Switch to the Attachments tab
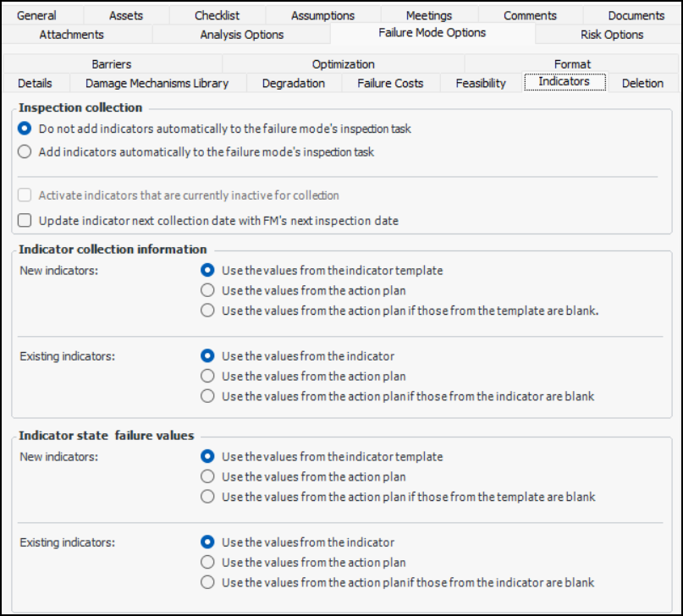 (x=71, y=35)
